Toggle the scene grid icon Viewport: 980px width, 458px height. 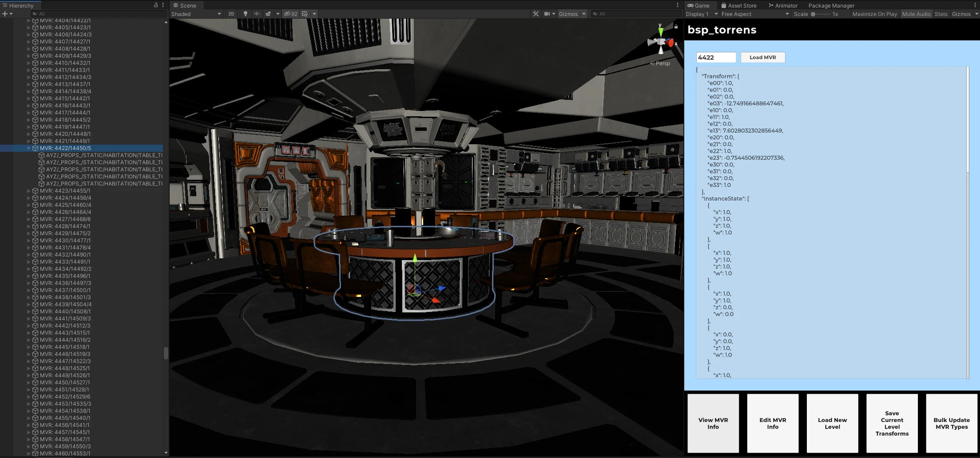pyautogui.click(x=305, y=14)
